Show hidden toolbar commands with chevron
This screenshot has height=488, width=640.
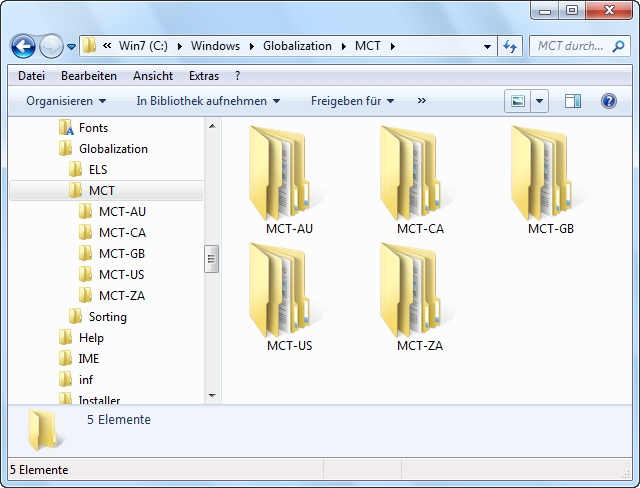[x=421, y=101]
